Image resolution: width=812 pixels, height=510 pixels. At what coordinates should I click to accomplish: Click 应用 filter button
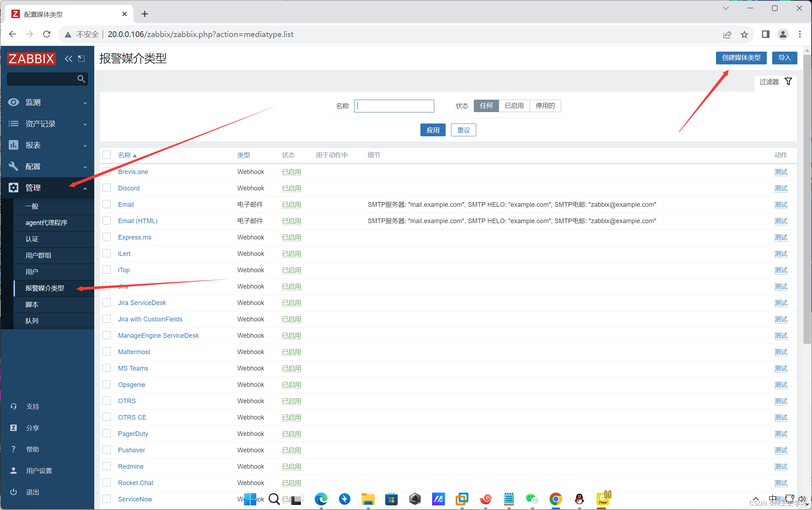click(x=433, y=130)
